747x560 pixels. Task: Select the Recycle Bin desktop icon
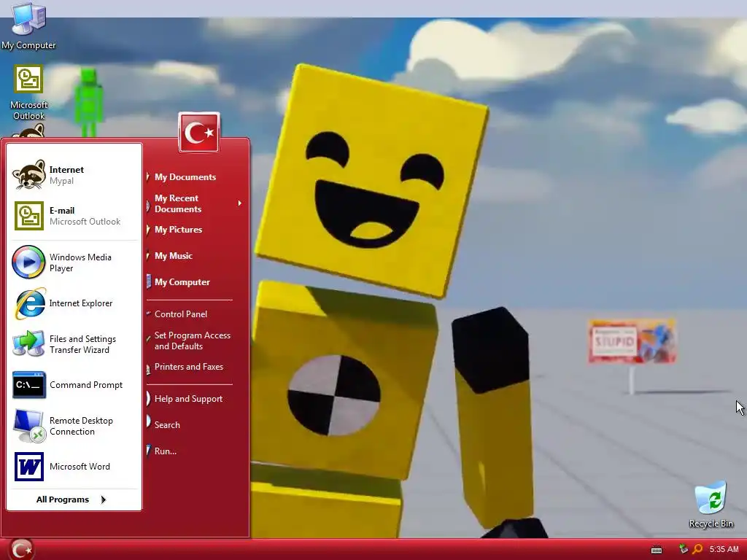711,505
